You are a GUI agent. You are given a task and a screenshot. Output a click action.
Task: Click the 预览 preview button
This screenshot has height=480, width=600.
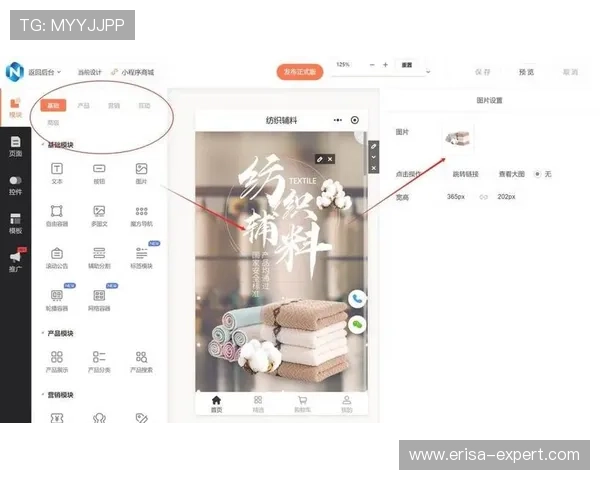[x=526, y=72]
